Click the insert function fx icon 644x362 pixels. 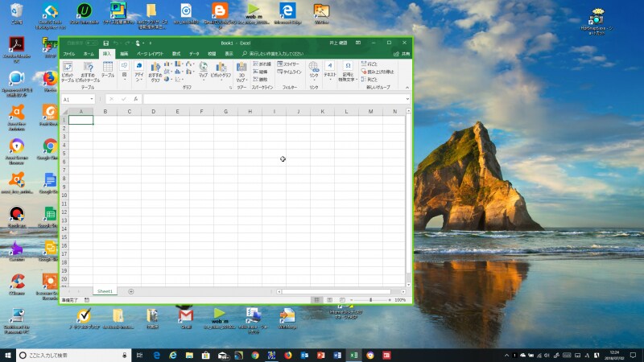point(136,99)
